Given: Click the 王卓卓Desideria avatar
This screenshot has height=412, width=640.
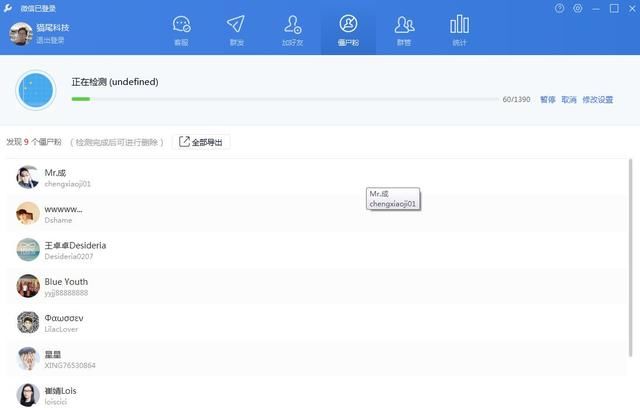Looking at the screenshot, I should [x=28, y=249].
